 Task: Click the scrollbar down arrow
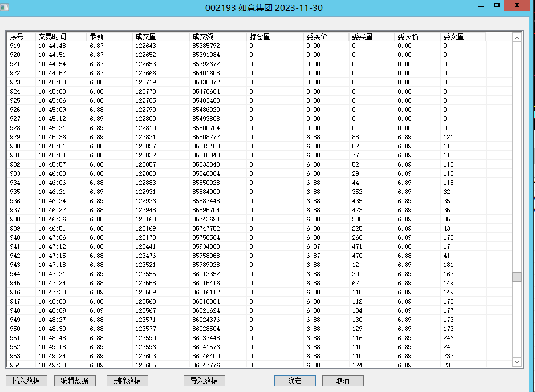(x=517, y=362)
